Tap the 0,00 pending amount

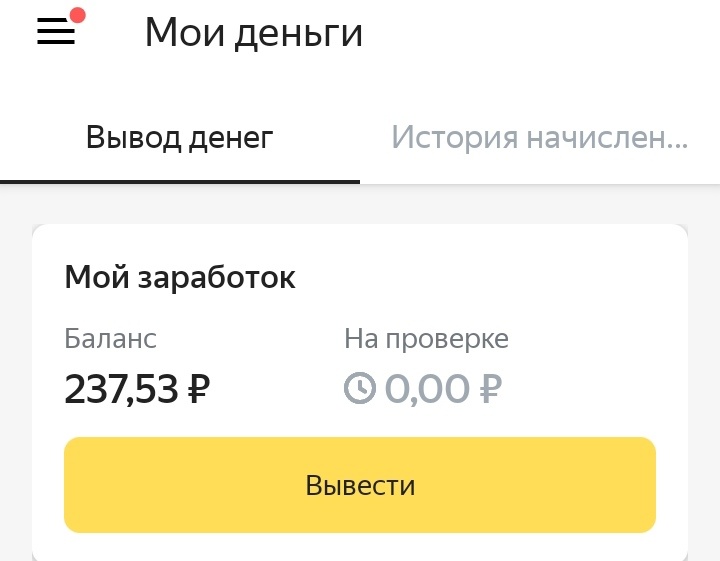pos(427,389)
